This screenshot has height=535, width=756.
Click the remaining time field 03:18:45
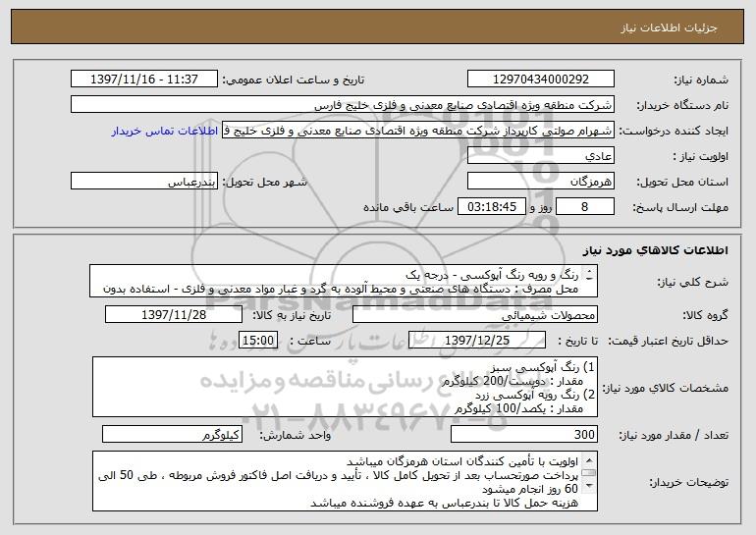pyautogui.click(x=492, y=207)
